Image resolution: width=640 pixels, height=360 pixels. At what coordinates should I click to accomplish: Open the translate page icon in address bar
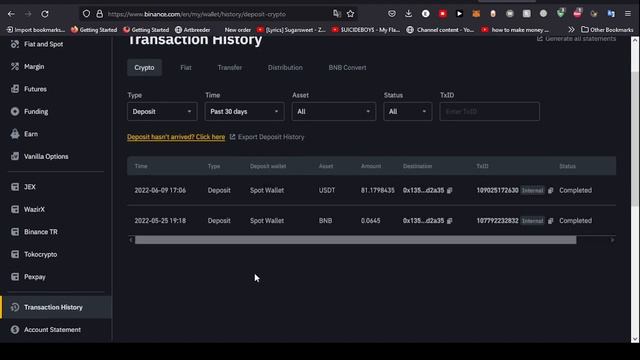[337, 14]
